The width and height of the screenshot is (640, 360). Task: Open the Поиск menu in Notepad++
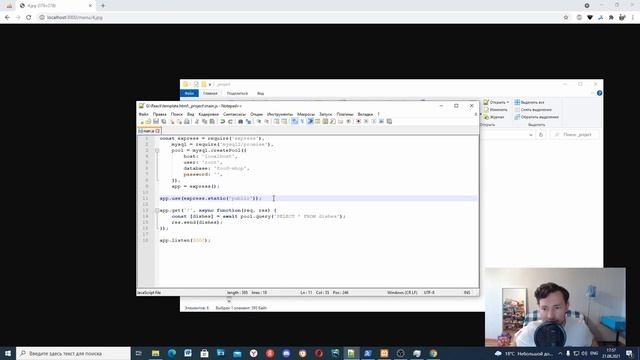tap(177, 114)
